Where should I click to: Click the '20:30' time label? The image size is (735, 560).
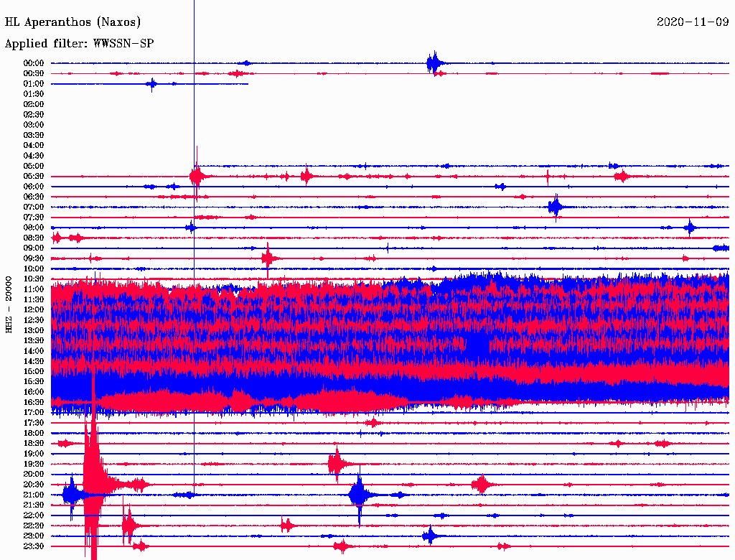pyautogui.click(x=34, y=485)
